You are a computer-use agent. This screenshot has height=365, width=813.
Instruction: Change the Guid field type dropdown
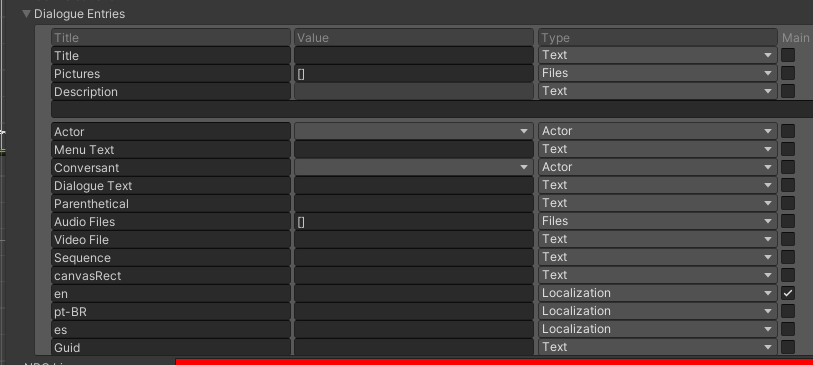coord(657,347)
